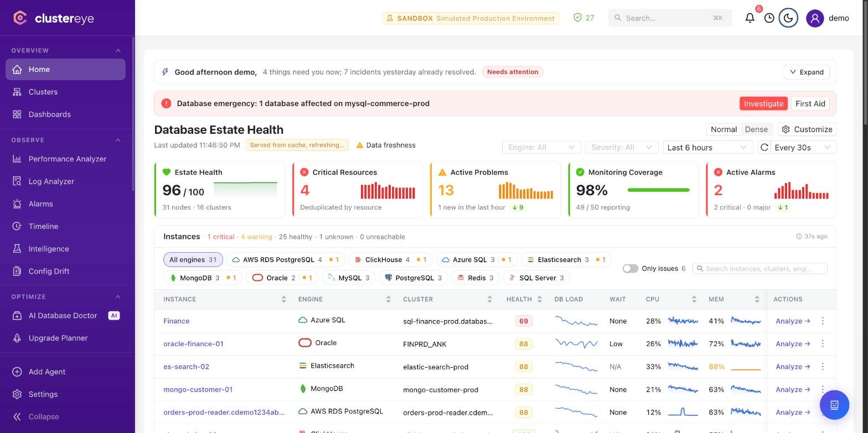Open the Customize button
Viewport: 868px width, 433px height.
807,129
